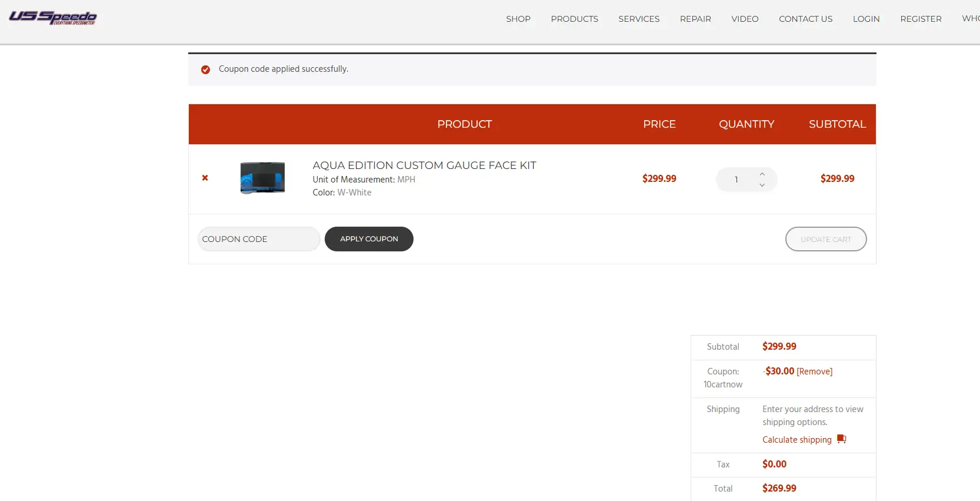Click the shipping truck icon
The height and width of the screenshot is (501, 980).
click(842, 439)
